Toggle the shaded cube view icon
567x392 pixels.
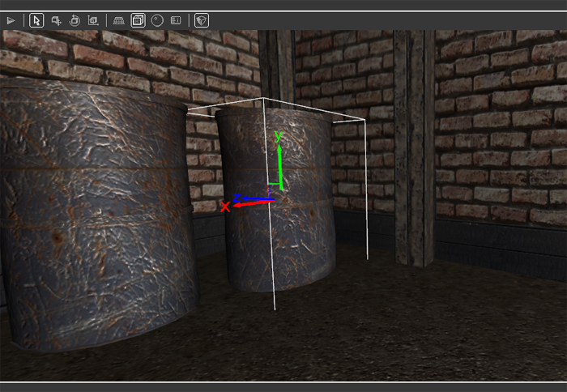coord(202,20)
